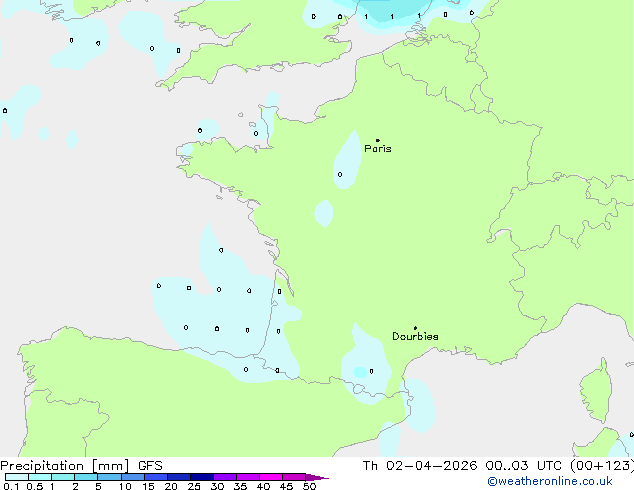Click the Dourbies city dot marker
The height and width of the screenshot is (490, 634).
pyautogui.click(x=415, y=328)
